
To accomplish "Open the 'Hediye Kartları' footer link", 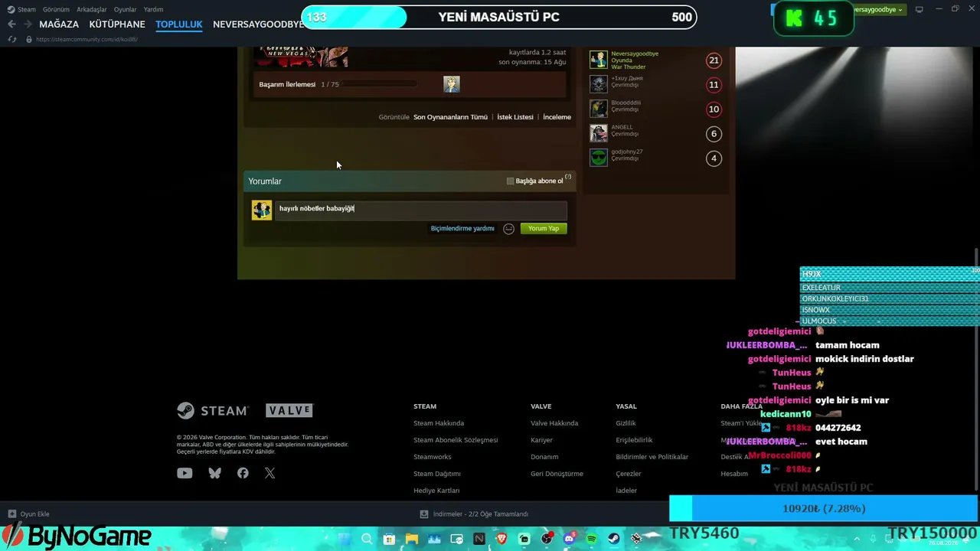I will 436,491.
